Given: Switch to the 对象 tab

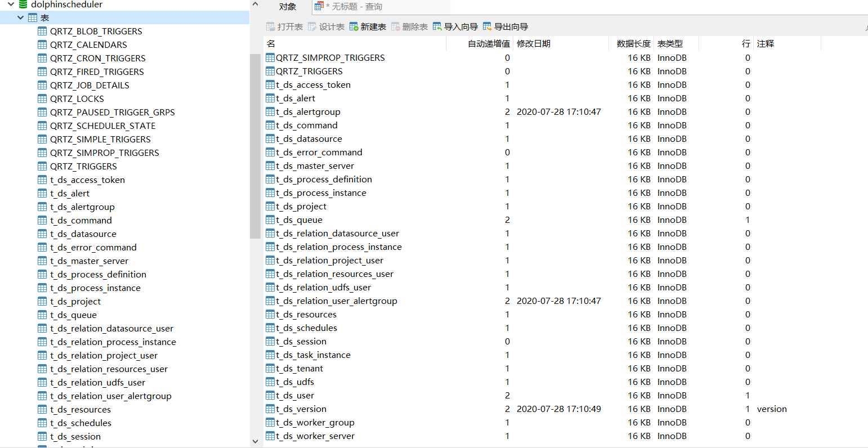Looking at the screenshot, I should pos(288,7).
